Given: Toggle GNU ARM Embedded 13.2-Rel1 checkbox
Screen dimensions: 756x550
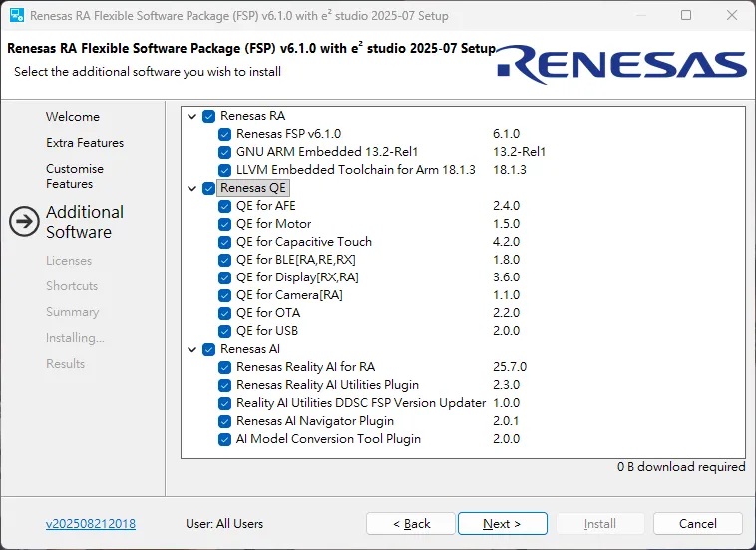Looking at the screenshot, I should [225, 152].
